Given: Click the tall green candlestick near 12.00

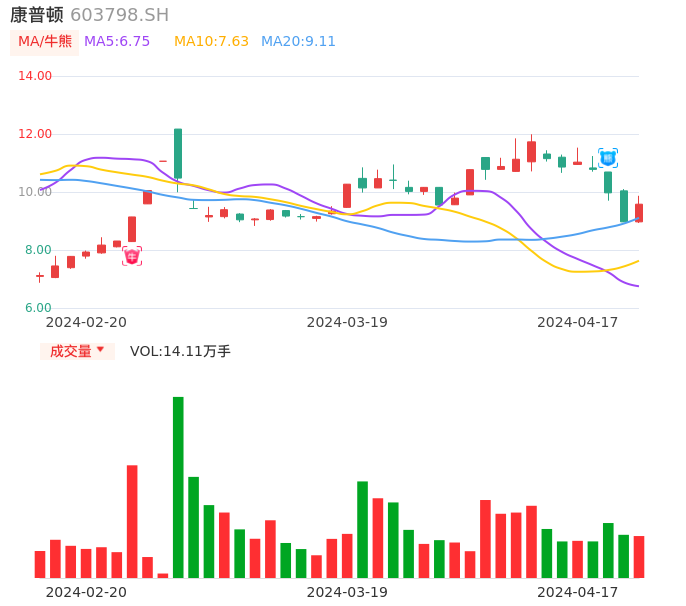Looking at the screenshot, I should pos(178,154).
